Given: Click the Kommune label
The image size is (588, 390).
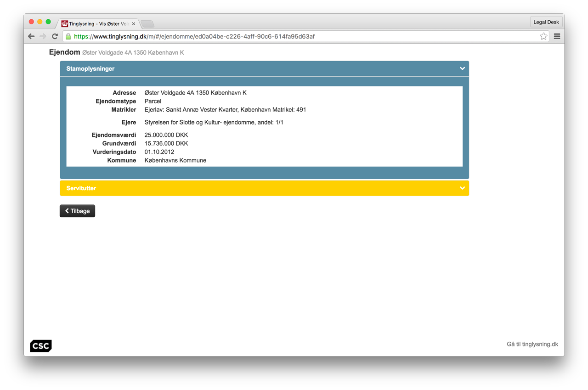Looking at the screenshot, I should click(x=122, y=160).
